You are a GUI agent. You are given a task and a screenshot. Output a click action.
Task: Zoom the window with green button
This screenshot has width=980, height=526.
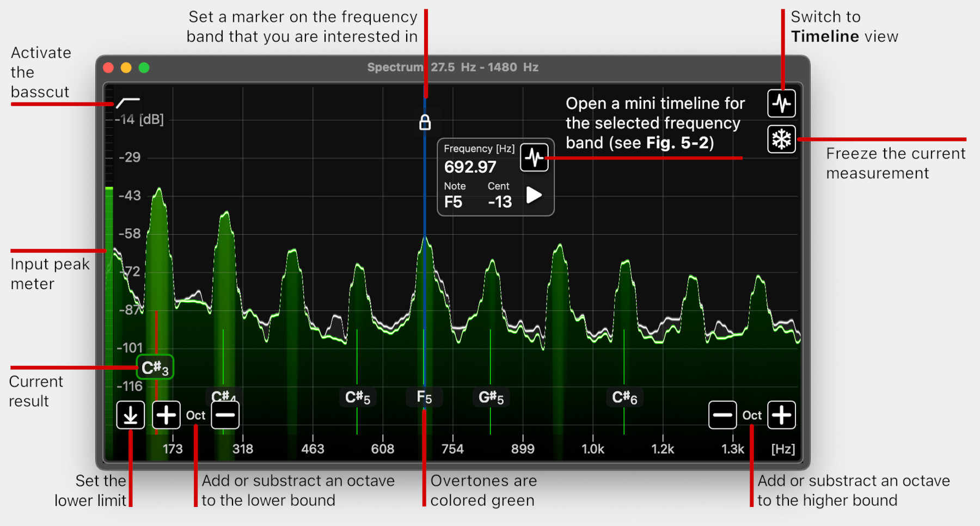coord(144,68)
